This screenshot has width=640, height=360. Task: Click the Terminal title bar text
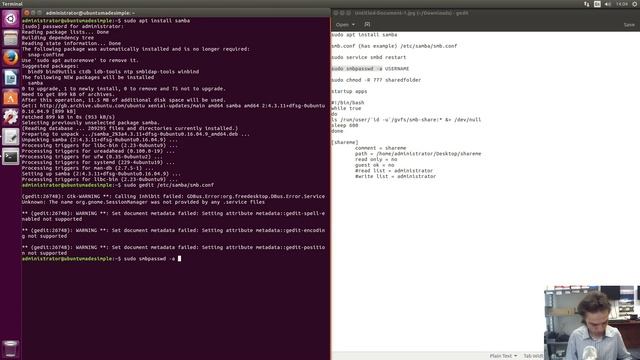click(90, 13)
